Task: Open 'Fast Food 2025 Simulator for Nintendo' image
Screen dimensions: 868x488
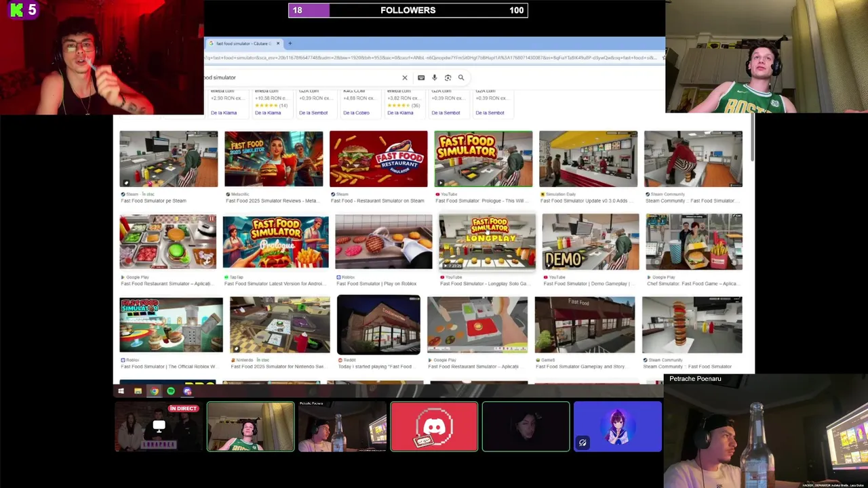Action: 280,325
